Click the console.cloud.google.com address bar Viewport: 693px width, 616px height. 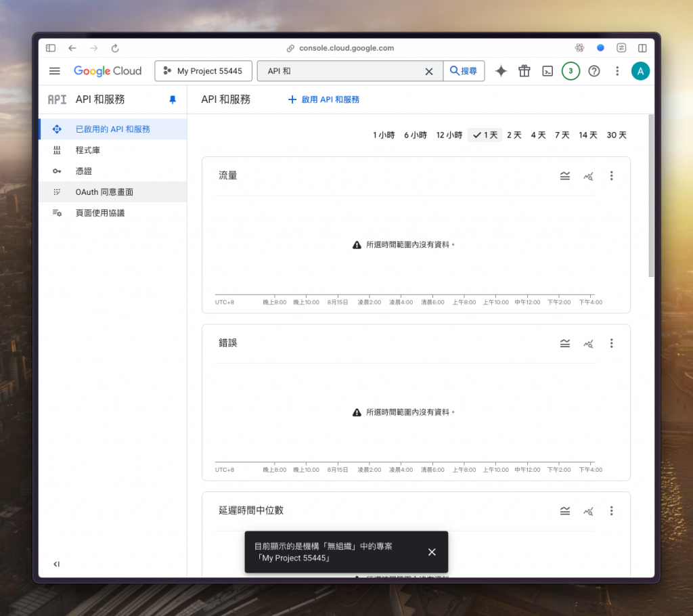(340, 48)
